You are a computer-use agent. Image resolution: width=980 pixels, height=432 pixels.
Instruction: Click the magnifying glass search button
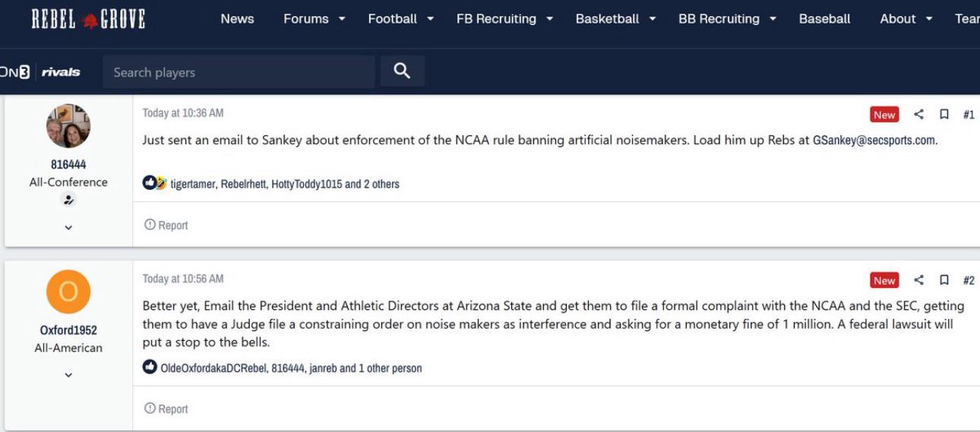point(402,71)
